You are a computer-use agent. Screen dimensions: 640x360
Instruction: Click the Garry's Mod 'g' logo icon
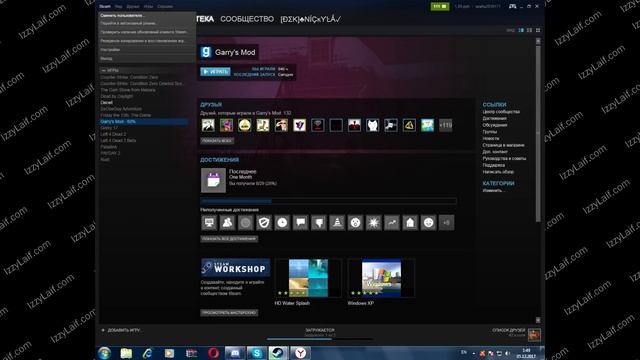pyautogui.click(x=206, y=52)
